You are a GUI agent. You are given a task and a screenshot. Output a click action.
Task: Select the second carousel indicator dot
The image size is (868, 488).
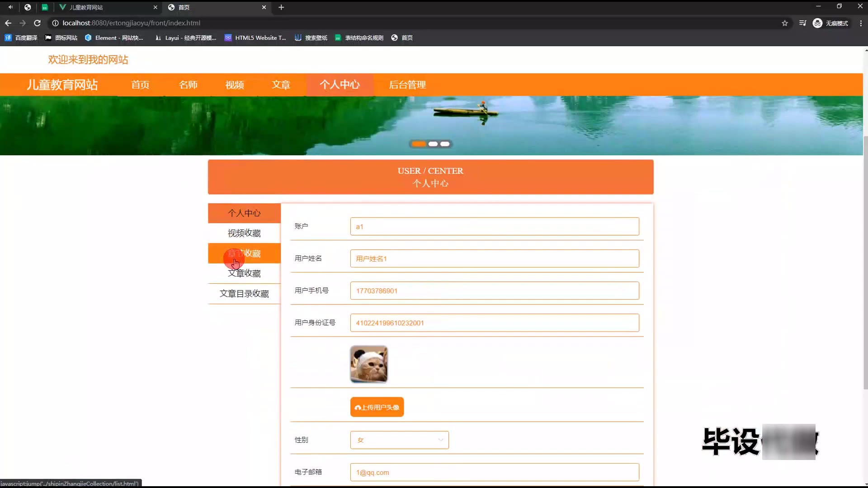[433, 144]
